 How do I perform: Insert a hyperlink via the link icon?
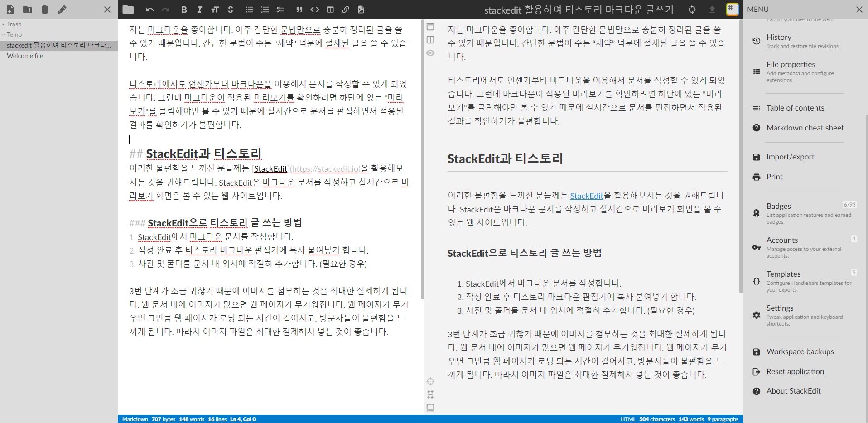[x=346, y=10]
